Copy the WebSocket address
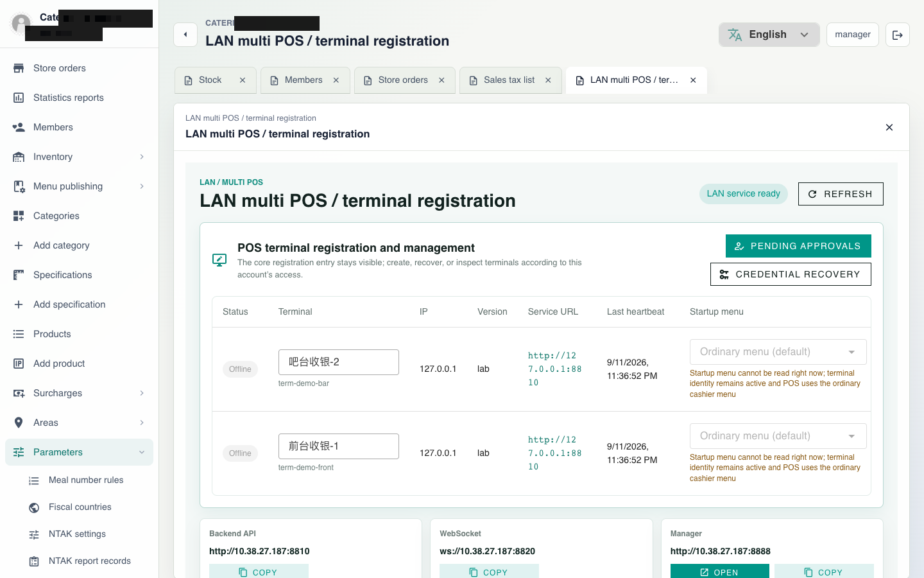 coord(489,572)
